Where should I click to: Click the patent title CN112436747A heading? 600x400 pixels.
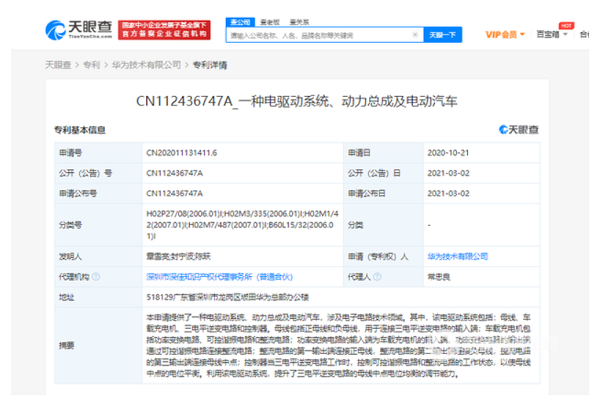pos(297,101)
